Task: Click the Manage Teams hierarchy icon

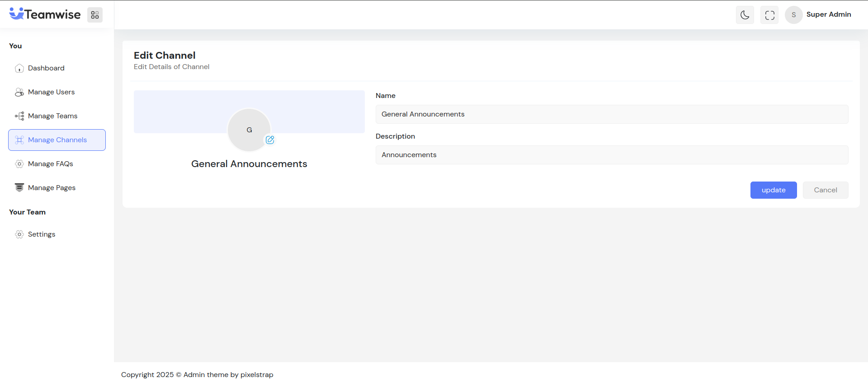Action: click(x=19, y=116)
